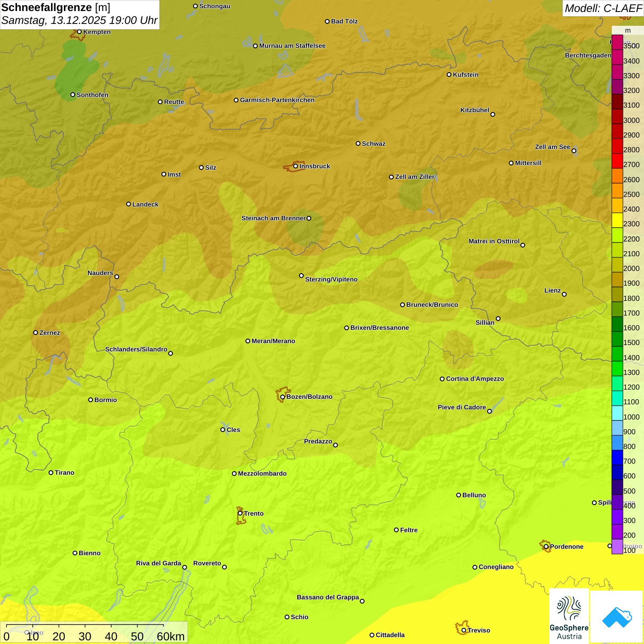
Task: Click the 'Bienno' label
Action: tap(90, 553)
